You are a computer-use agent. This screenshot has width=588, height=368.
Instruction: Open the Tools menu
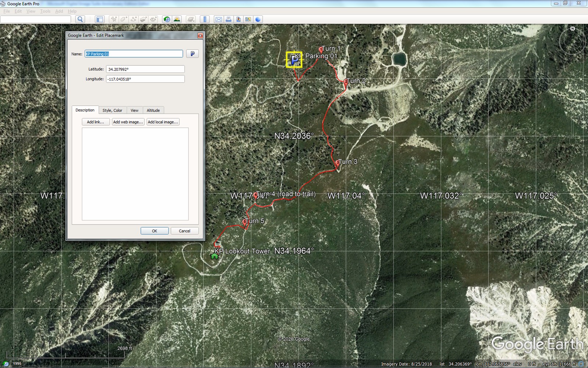(x=45, y=11)
